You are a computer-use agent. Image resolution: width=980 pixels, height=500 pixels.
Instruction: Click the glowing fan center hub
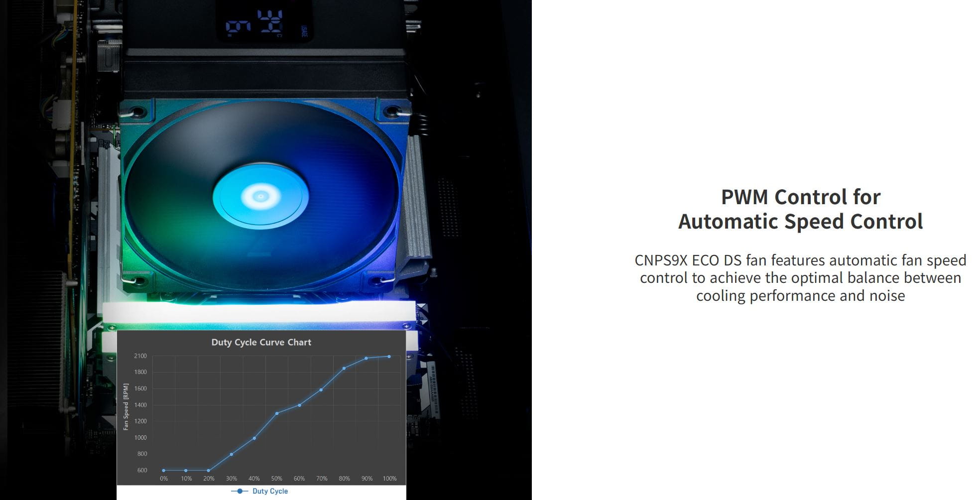(260, 197)
